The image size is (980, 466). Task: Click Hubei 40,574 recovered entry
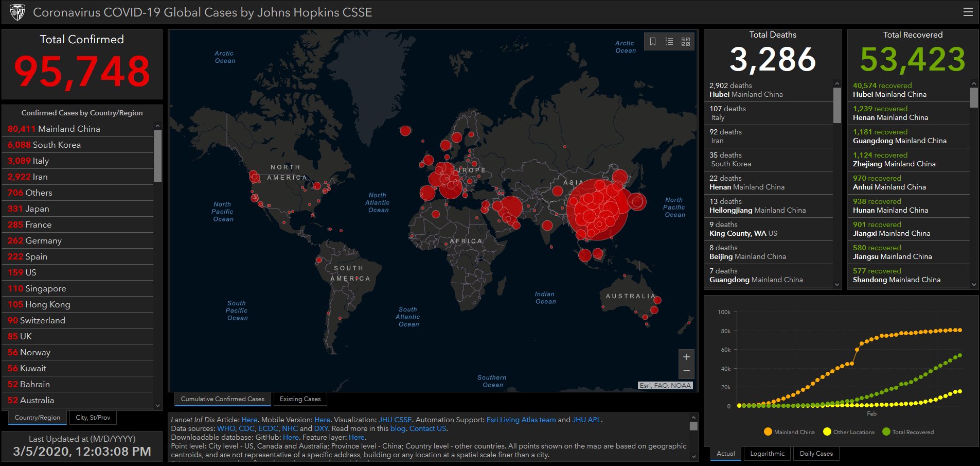[x=909, y=90]
